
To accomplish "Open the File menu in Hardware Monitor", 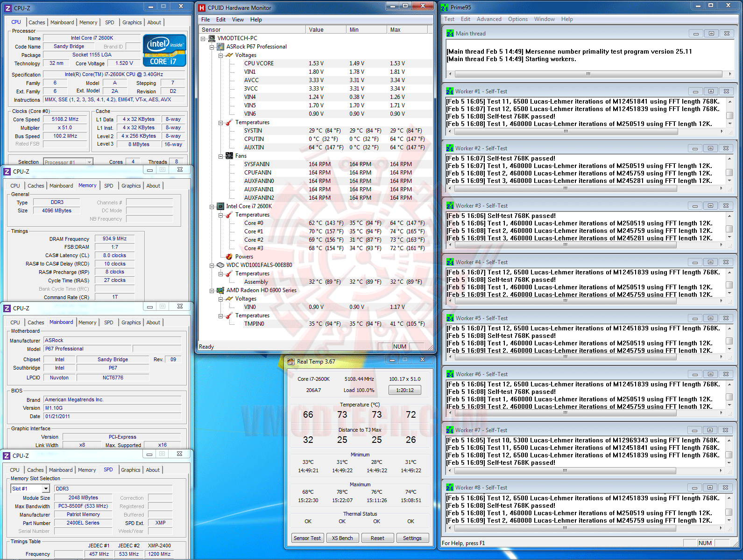I will pos(205,20).
